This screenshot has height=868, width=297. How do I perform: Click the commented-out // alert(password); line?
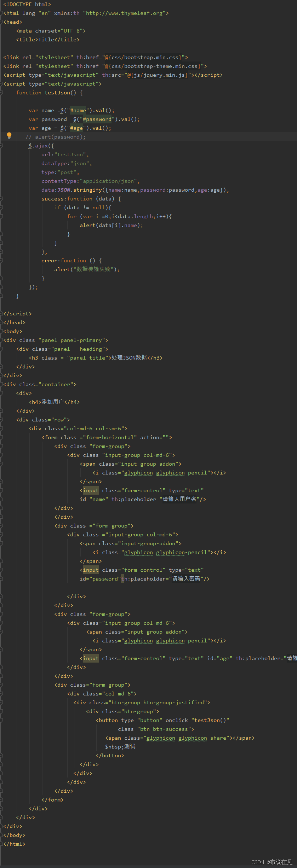click(56, 137)
